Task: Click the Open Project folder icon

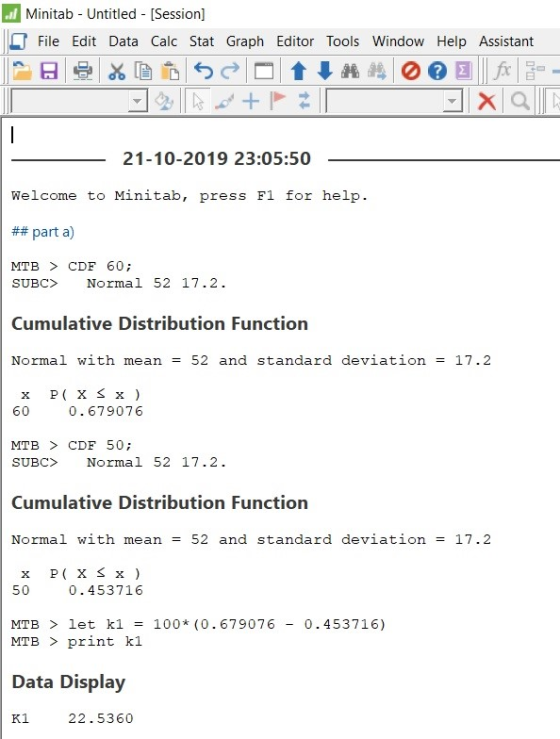Action: pyautogui.click(x=22, y=71)
